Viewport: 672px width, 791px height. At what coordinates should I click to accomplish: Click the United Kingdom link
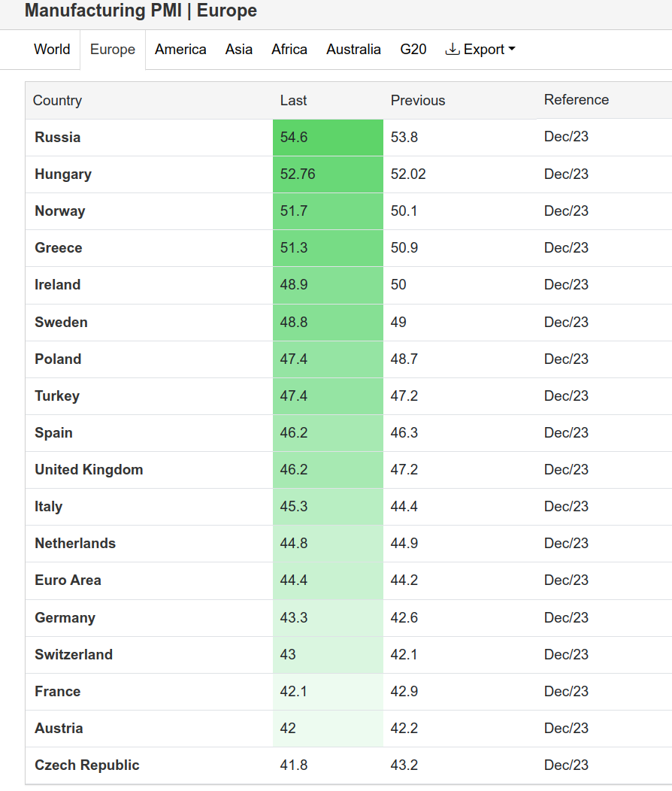[89, 470]
